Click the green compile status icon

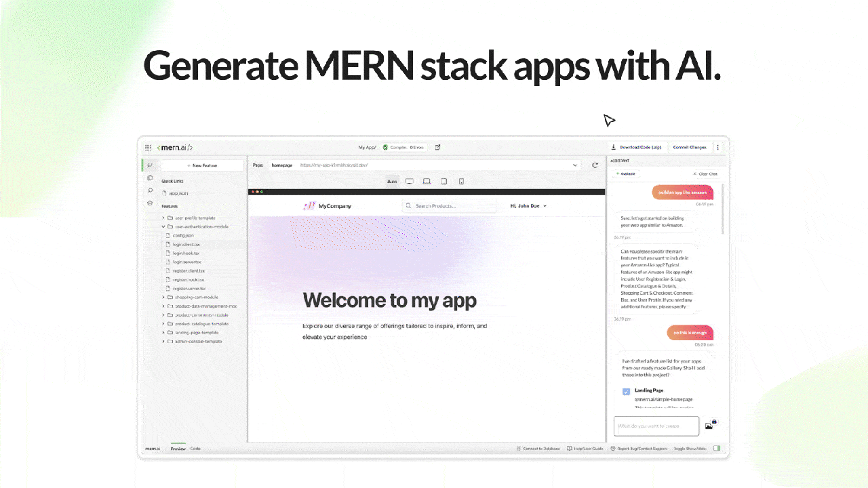coord(385,147)
